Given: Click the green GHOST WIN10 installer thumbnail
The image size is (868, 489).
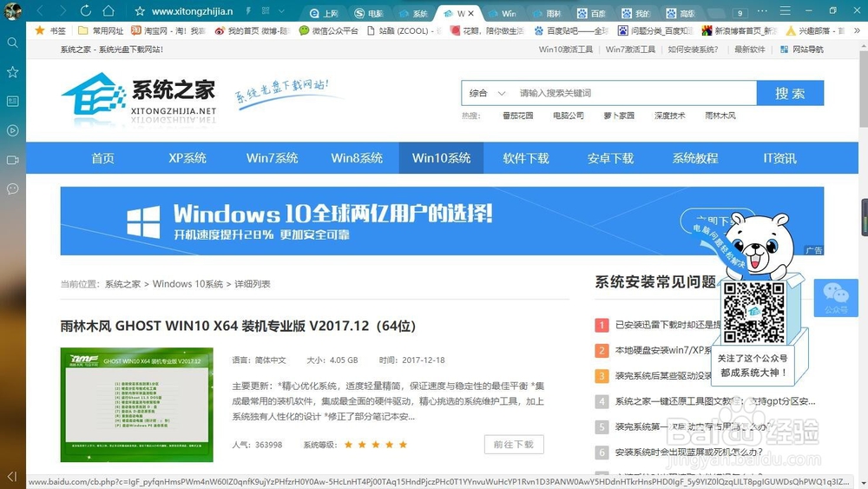Looking at the screenshot, I should pos(137,405).
